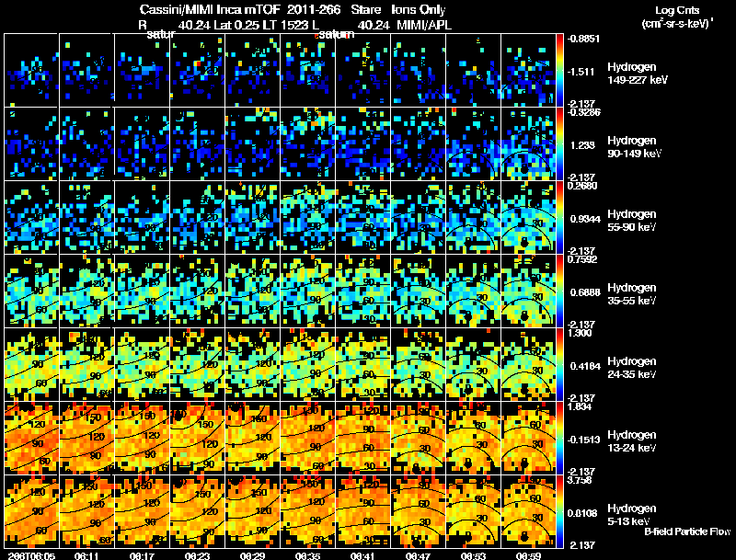
Task: Click the Hydrogen 149-227 keV row label
Action: click(x=638, y=74)
